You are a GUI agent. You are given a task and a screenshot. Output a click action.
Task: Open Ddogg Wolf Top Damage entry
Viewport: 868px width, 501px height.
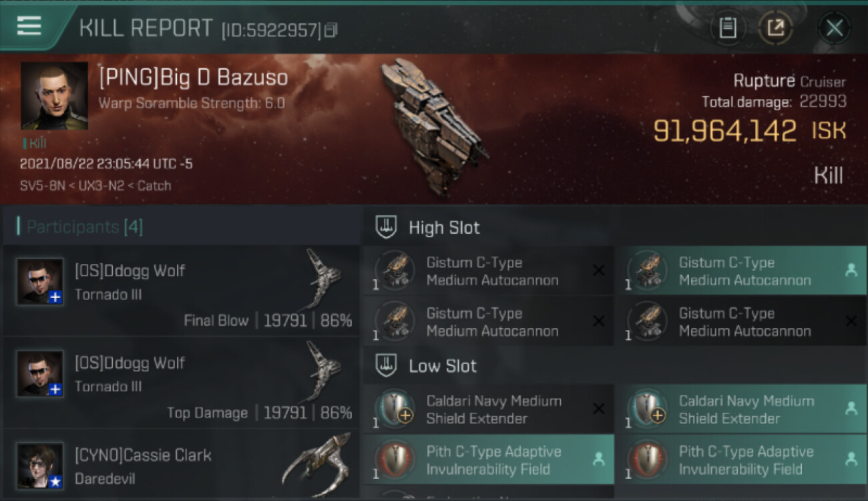click(x=182, y=383)
